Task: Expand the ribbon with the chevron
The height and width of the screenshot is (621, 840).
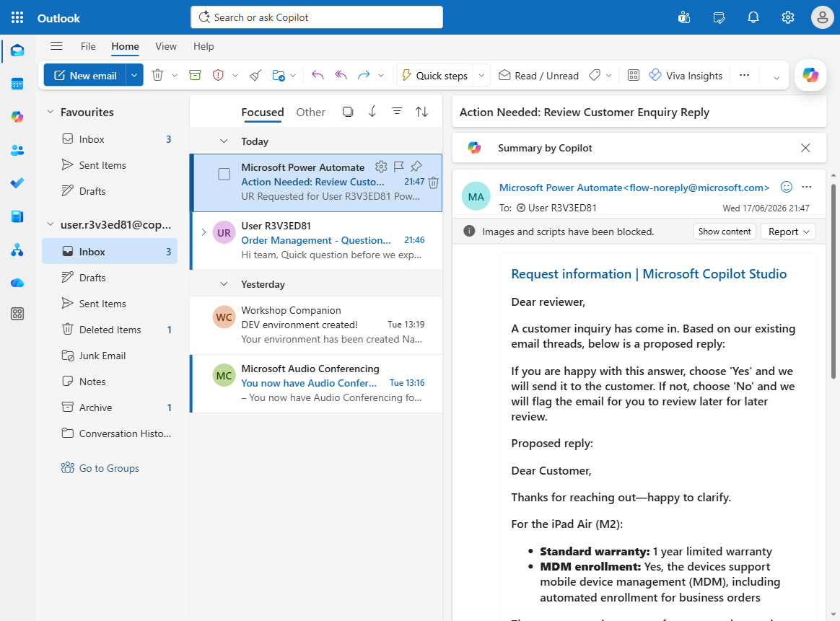Action: (776, 78)
